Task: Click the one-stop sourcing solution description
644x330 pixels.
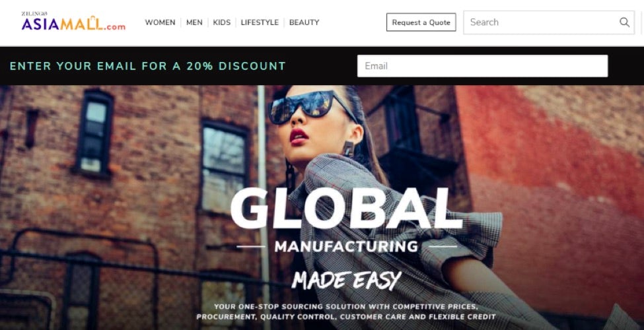Action: tap(346, 312)
